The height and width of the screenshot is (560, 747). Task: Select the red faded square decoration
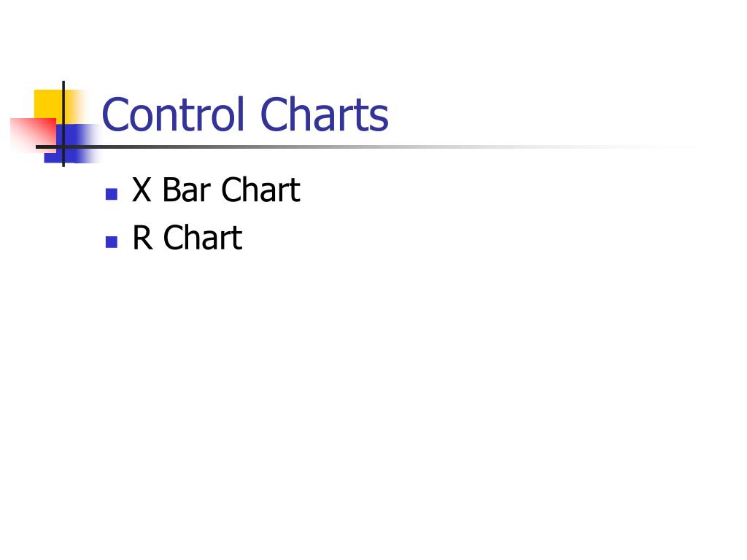pos(32,134)
